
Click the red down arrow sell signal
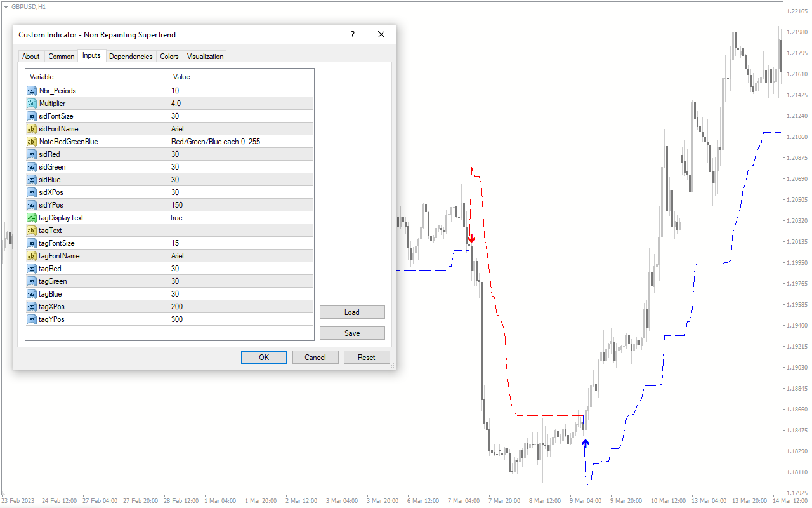pos(471,239)
